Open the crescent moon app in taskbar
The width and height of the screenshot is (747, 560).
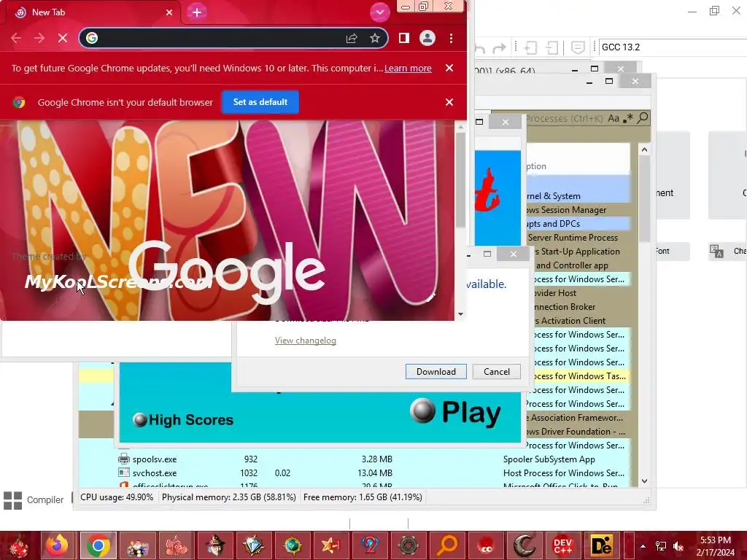525,545
